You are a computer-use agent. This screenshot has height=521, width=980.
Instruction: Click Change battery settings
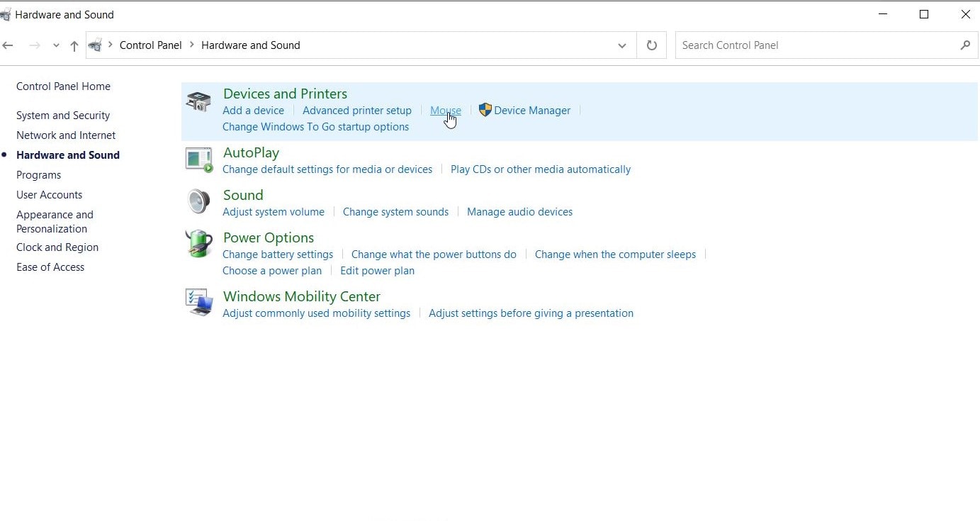tap(278, 254)
